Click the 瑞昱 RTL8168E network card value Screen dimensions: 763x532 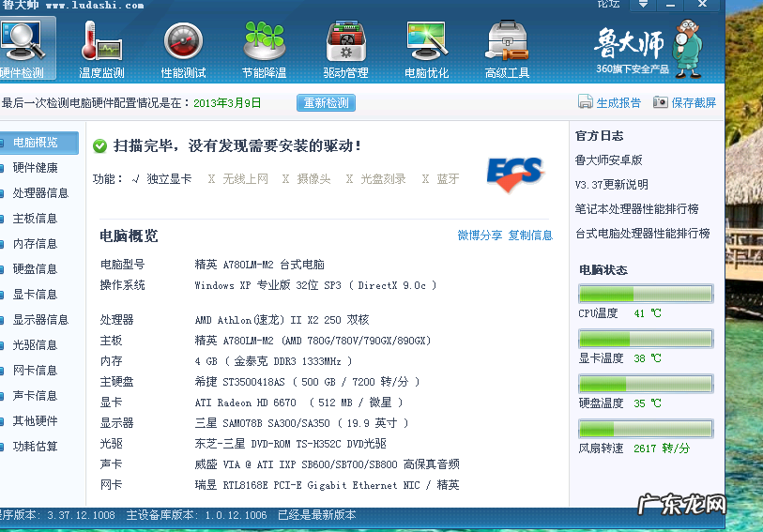(327, 485)
